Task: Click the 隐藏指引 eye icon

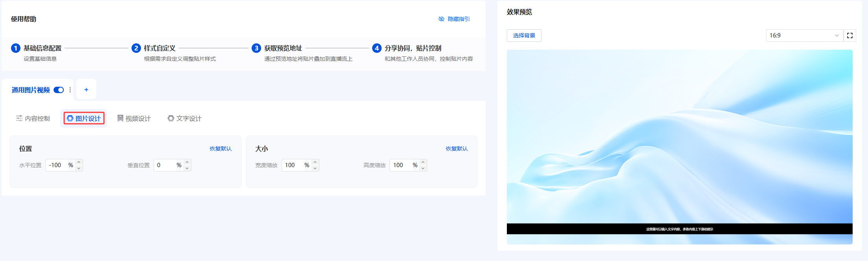Action: pos(441,19)
